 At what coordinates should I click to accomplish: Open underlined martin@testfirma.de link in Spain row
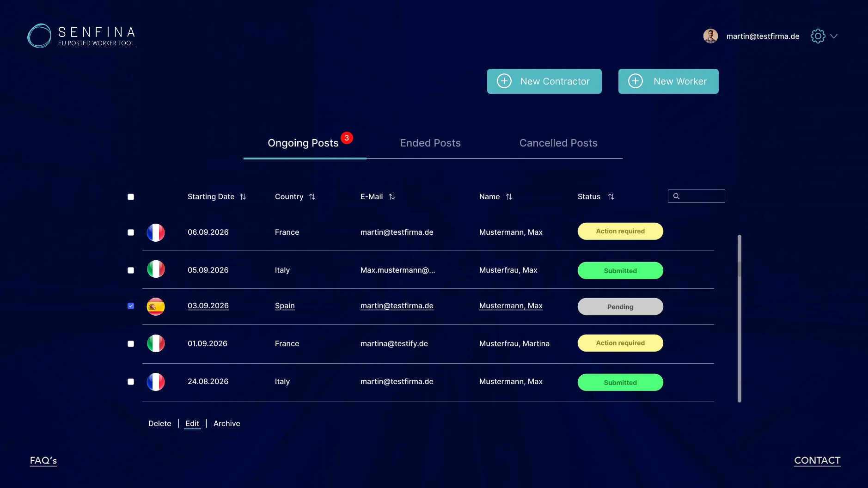point(397,306)
